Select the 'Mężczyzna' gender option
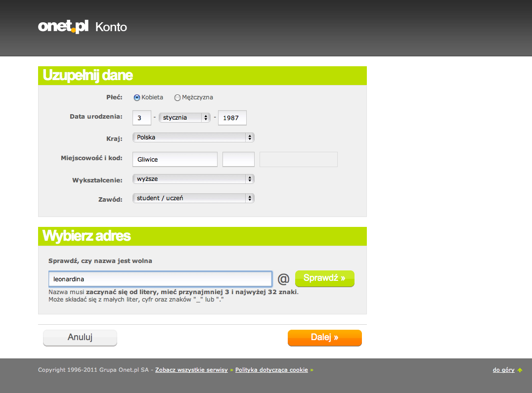This screenshot has height=393, width=532. (x=177, y=97)
